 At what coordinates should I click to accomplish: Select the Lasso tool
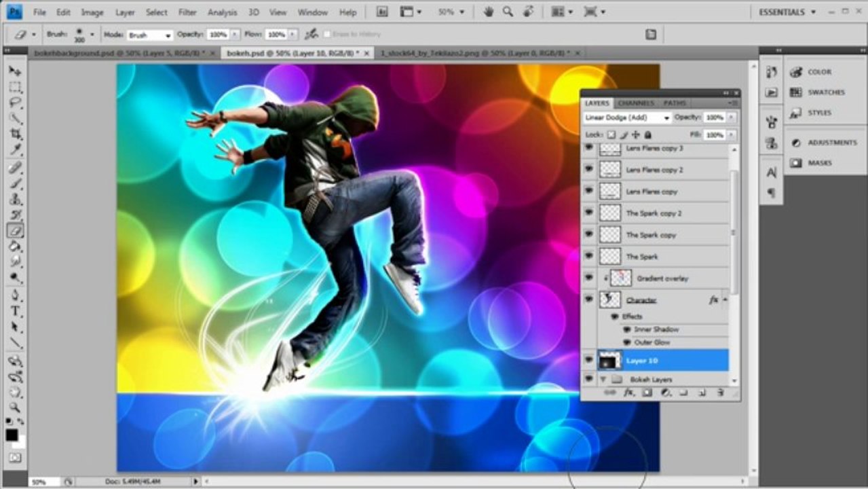point(14,103)
